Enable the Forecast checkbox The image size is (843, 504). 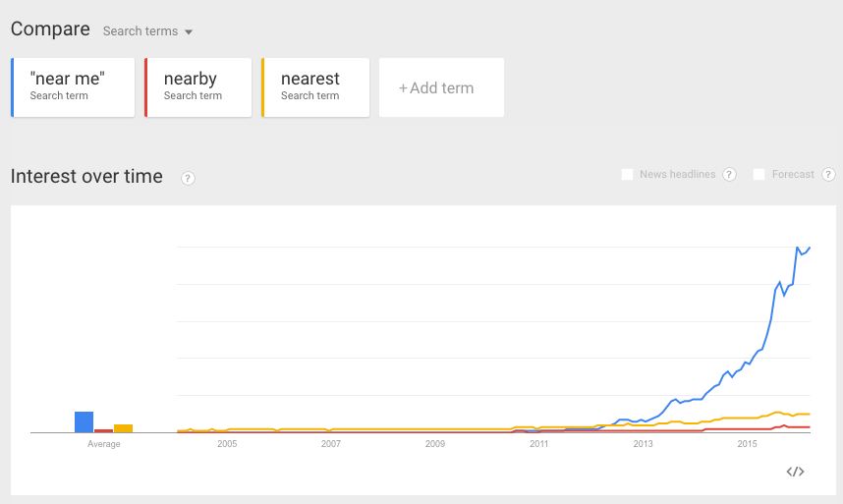[759, 174]
